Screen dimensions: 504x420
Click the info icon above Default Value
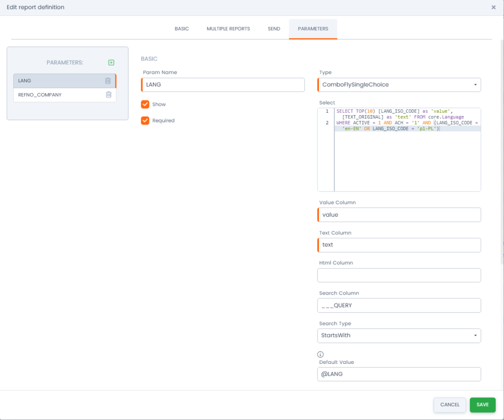[320, 354]
